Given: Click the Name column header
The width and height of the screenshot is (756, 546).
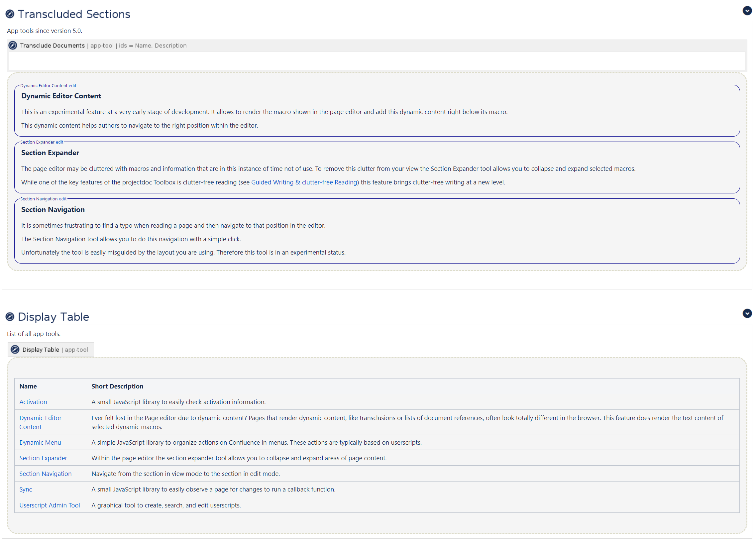Looking at the screenshot, I should [x=28, y=386].
